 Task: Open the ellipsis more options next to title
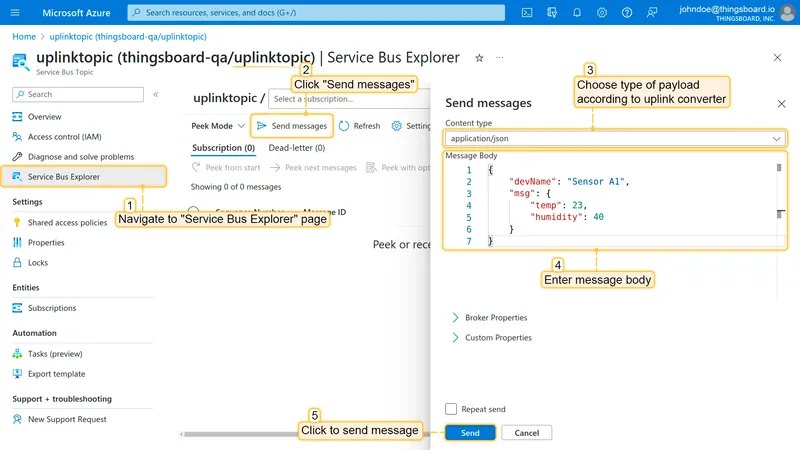tap(499, 58)
